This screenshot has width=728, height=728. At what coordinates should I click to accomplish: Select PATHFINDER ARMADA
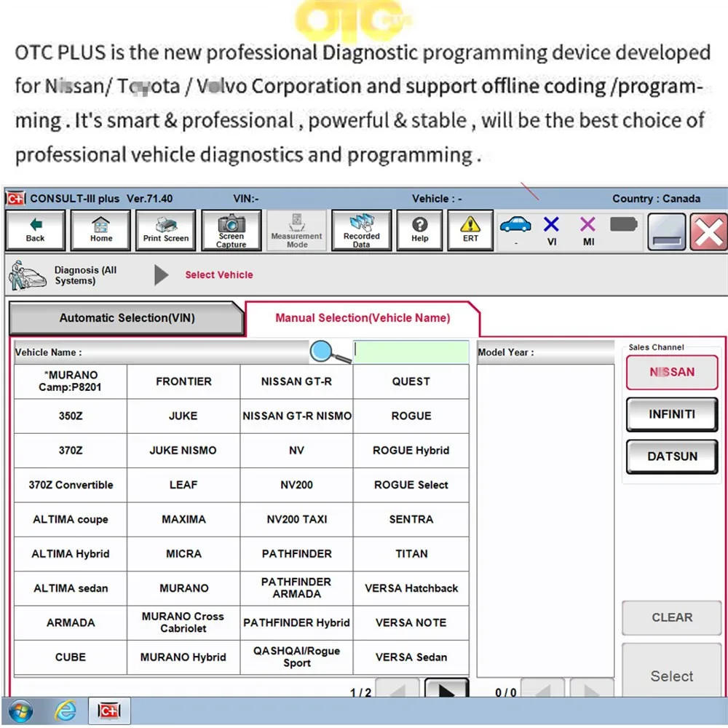(x=297, y=588)
